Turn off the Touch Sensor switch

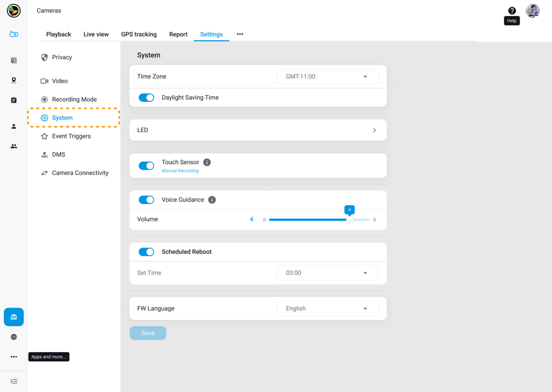(147, 165)
